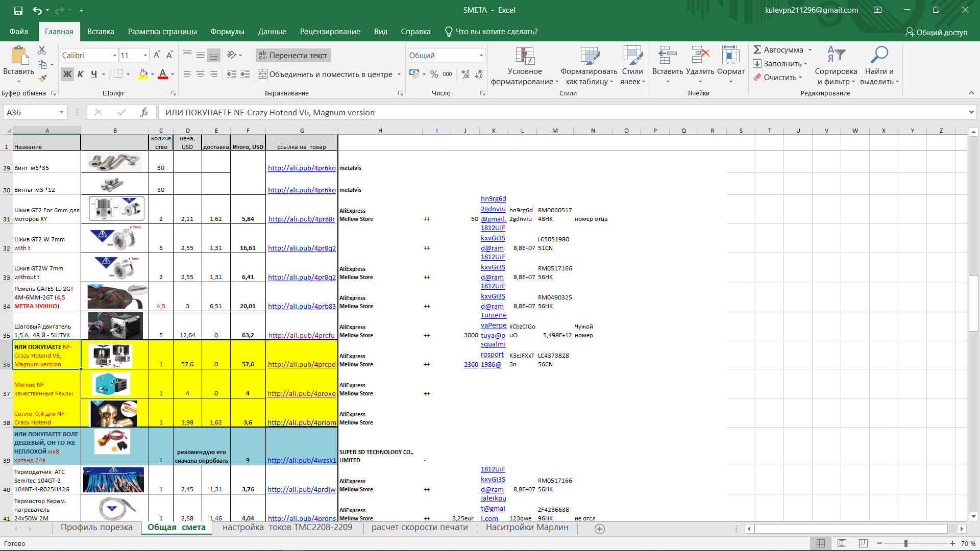Click the Name Box showing A36
This screenshot has height=551, width=980.
[31, 112]
